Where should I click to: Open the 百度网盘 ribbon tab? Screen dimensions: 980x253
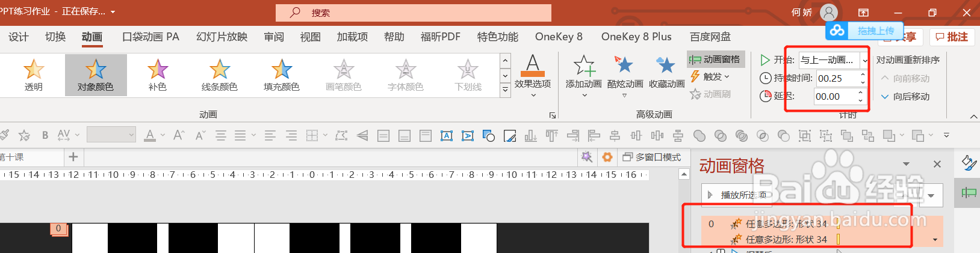click(x=710, y=37)
